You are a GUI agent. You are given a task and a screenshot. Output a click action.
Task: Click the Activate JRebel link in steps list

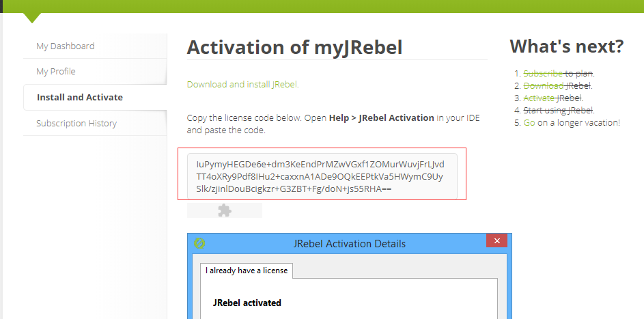pyautogui.click(x=538, y=98)
